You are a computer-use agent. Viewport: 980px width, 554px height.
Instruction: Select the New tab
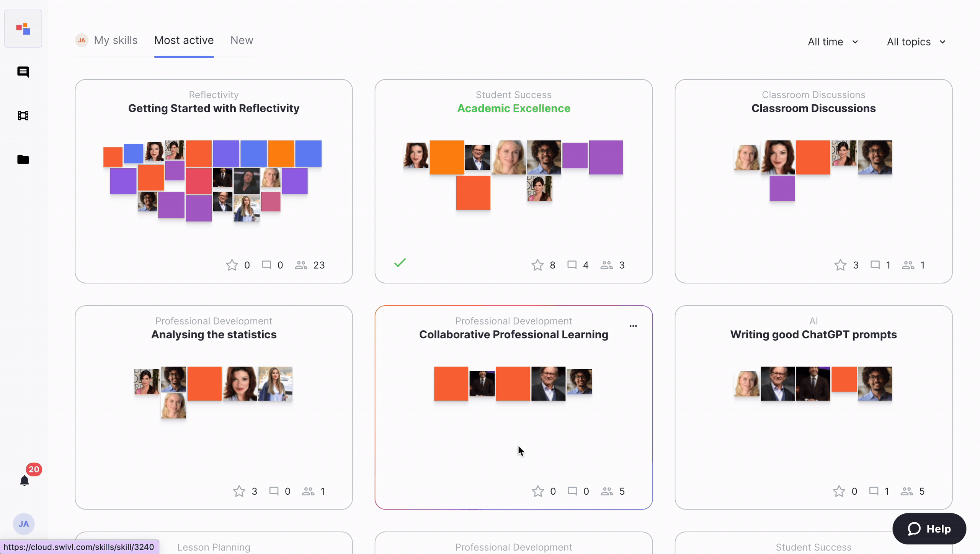242,40
